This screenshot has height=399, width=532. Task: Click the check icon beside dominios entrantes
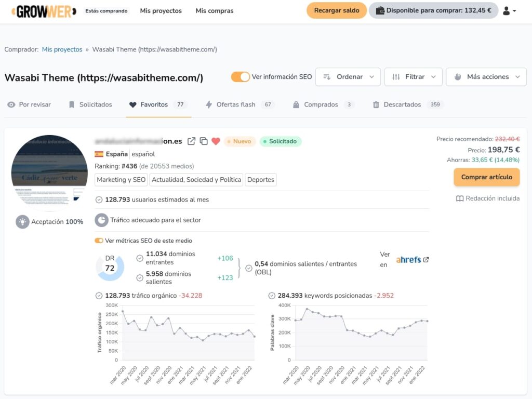[x=139, y=258]
